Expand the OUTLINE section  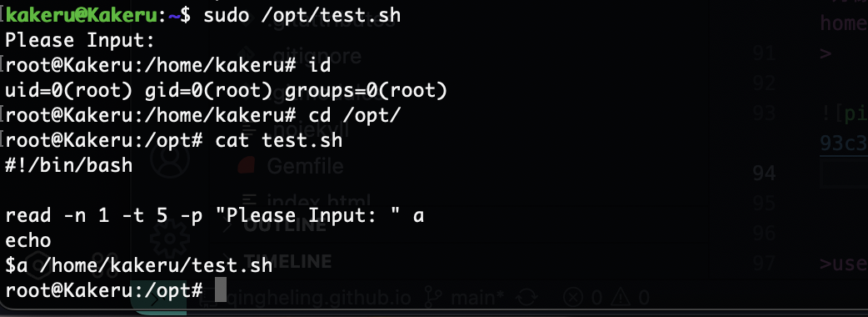point(285,225)
